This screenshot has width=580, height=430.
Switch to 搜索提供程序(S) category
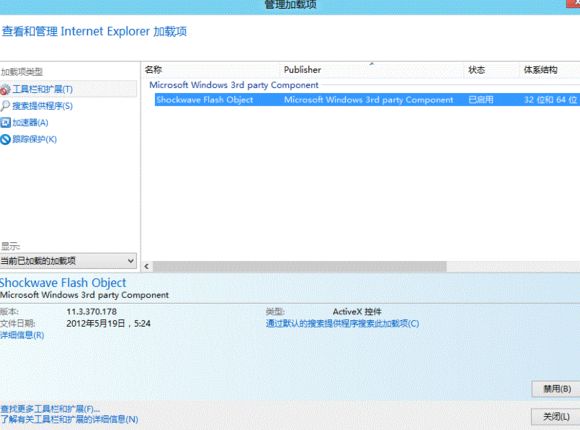pos(43,106)
